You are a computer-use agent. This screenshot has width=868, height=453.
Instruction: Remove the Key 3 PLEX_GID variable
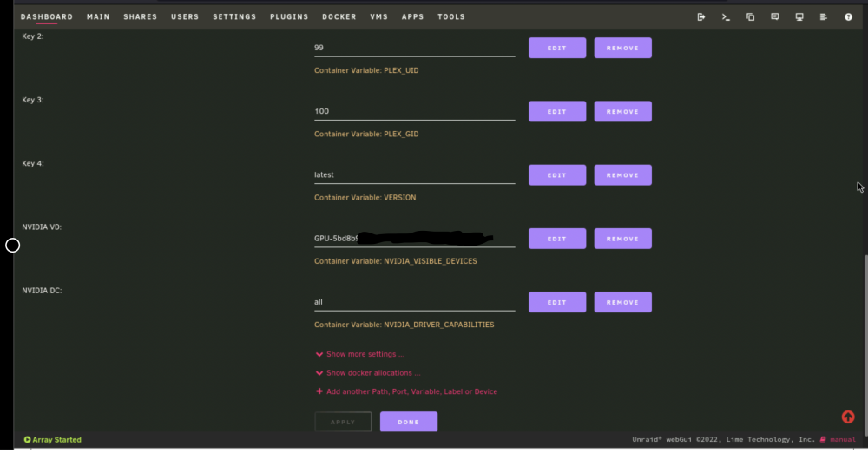[622, 112]
